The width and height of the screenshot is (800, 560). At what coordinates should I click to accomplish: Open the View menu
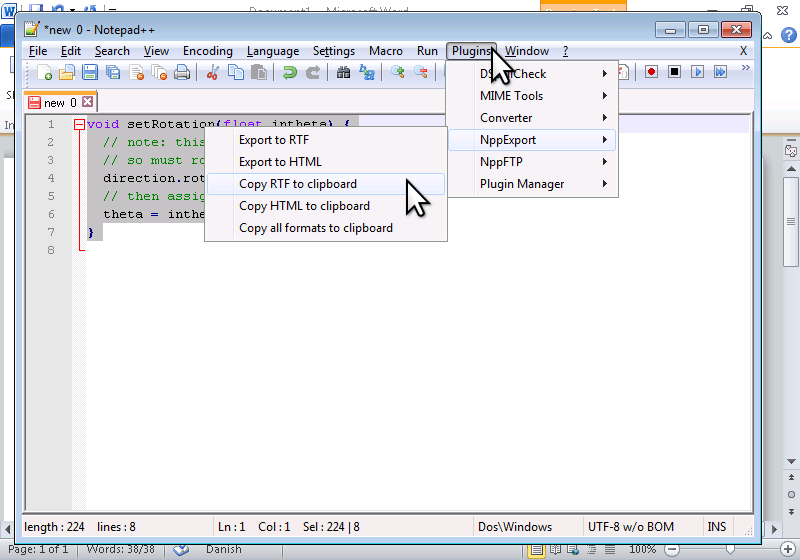tap(156, 51)
